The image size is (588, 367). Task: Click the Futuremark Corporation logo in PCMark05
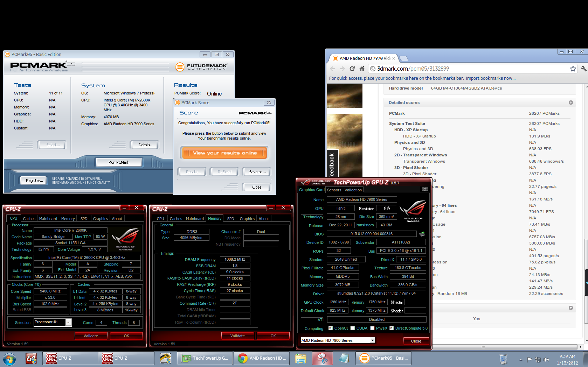pos(201,66)
